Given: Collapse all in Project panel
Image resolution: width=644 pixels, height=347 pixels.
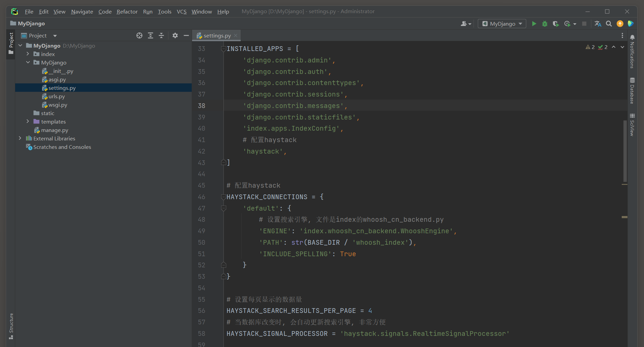Looking at the screenshot, I should click(x=161, y=35).
